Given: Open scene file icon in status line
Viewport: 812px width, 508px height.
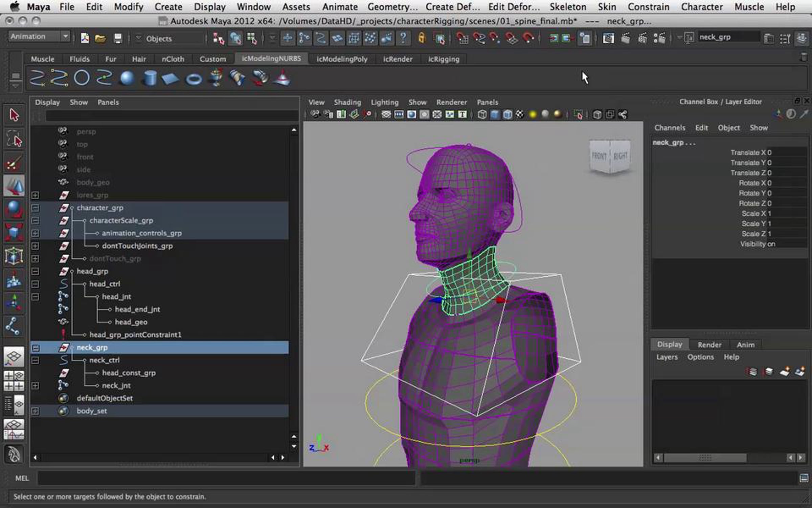Looking at the screenshot, I should tap(100, 38).
